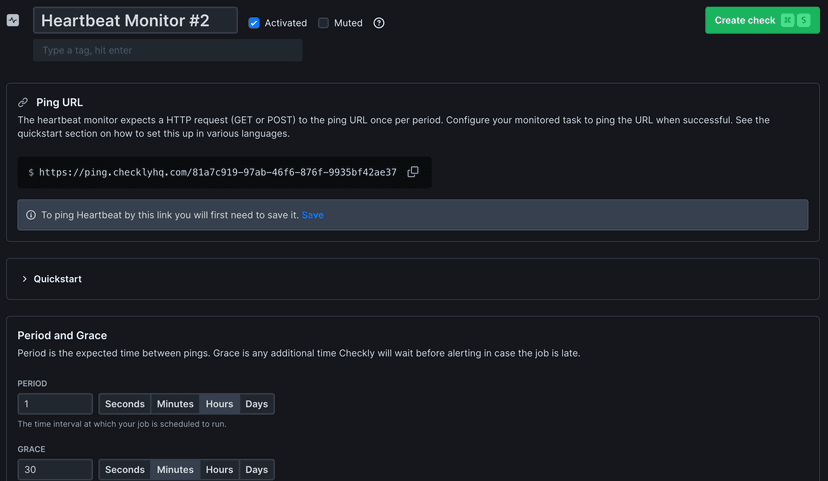Select Days for the Period unit
The image size is (828, 481).
point(256,404)
